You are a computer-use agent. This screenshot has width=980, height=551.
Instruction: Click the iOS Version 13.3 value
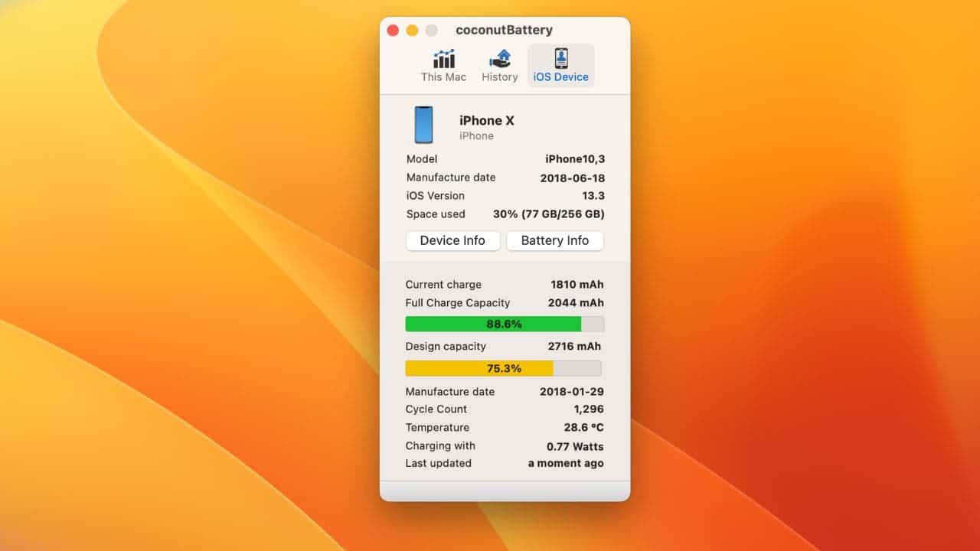[x=593, y=196]
